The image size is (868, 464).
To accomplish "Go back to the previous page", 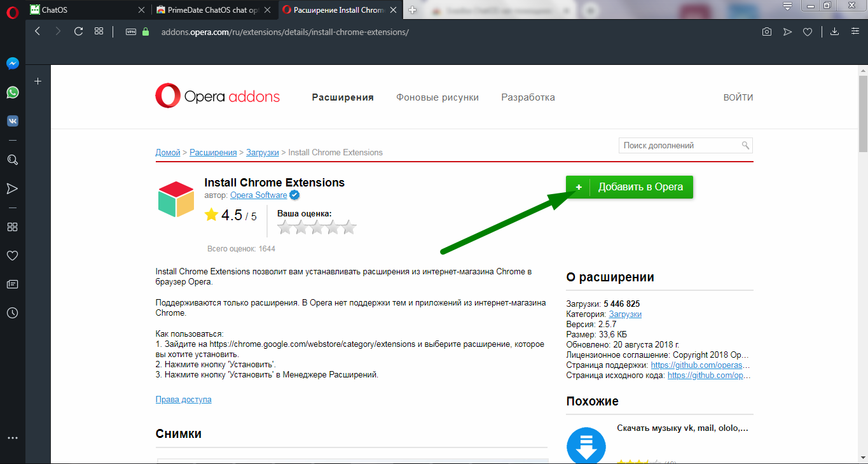I will pyautogui.click(x=37, y=31).
